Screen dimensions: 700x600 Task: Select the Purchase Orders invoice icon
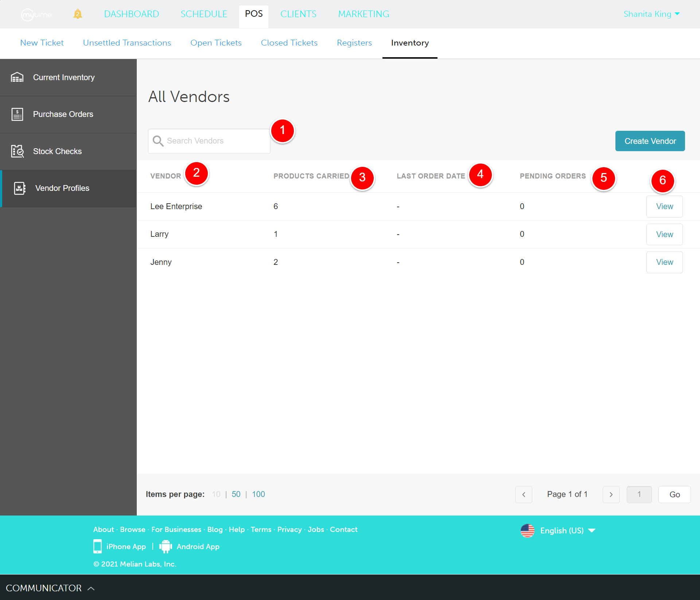[x=17, y=114]
